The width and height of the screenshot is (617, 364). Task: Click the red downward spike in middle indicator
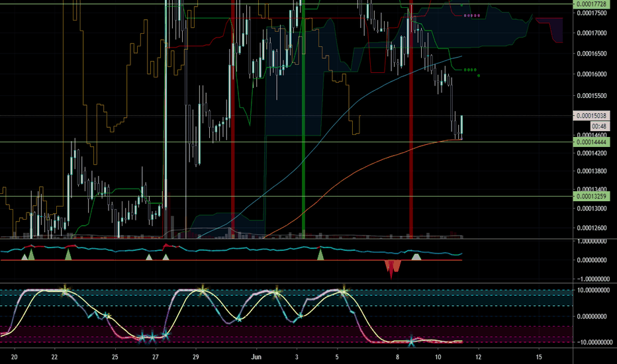pyautogui.click(x=392, y=269)
